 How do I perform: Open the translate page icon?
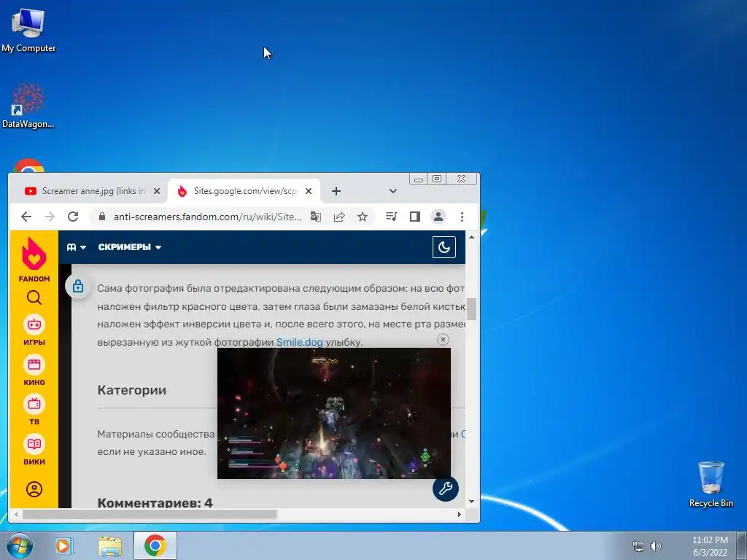coord(315,217)
